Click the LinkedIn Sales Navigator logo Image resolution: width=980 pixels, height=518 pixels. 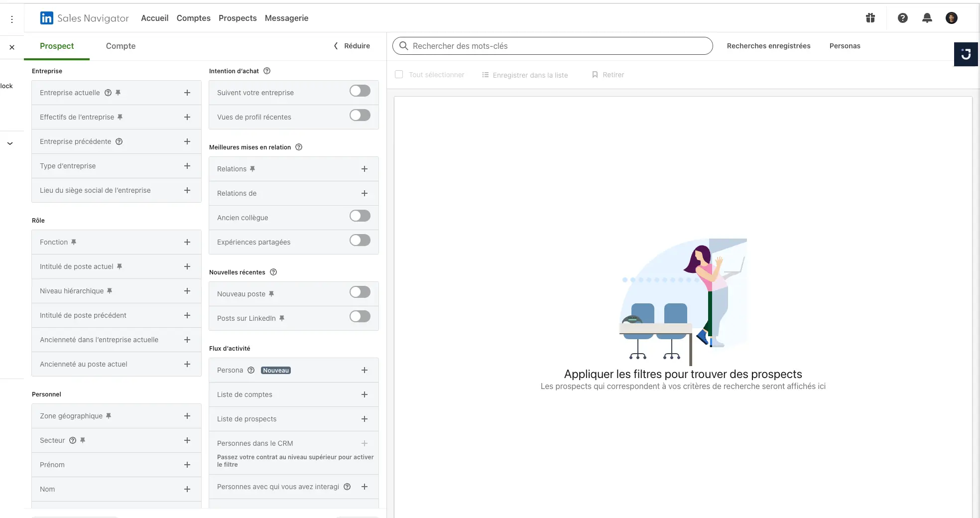pyautogui.click(x=84, y=18)
